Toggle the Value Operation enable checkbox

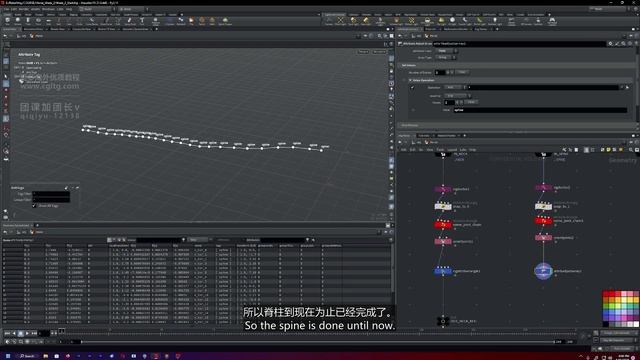[x=412, y=87]
